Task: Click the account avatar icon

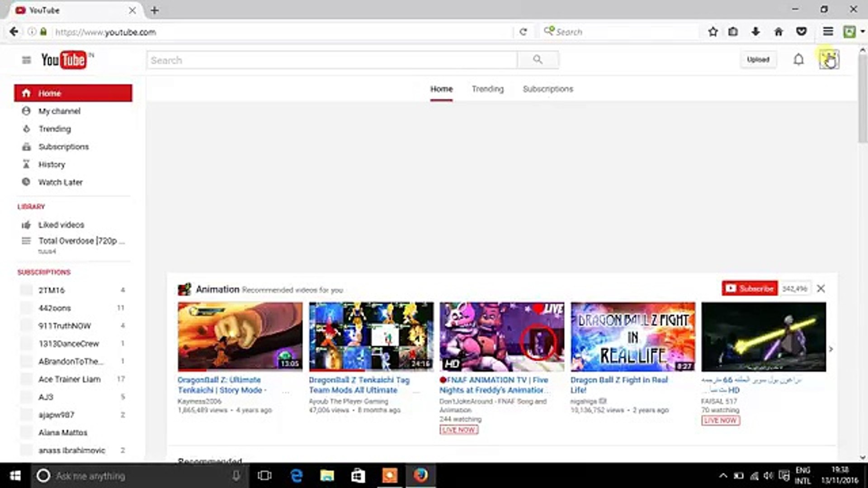Action: coord(829,59)
